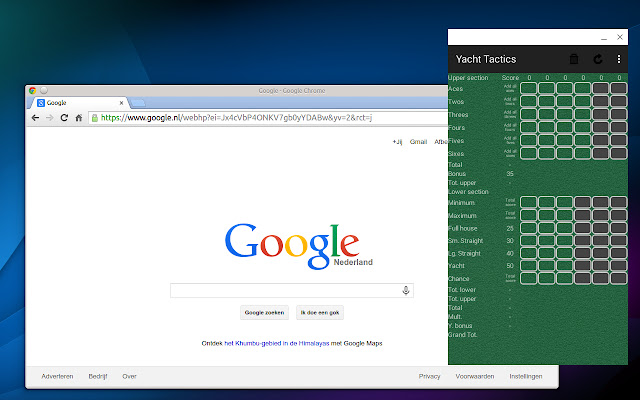640x400 pixels.
Task: Reload the page with Chrome's reload icon
Action: pyautogui.click(x=64, y=118)
